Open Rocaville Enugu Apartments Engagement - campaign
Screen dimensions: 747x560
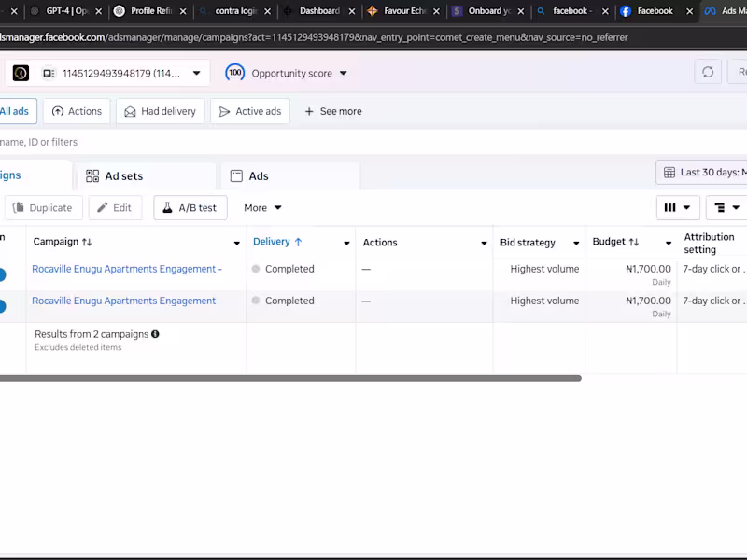click(127, 269)
